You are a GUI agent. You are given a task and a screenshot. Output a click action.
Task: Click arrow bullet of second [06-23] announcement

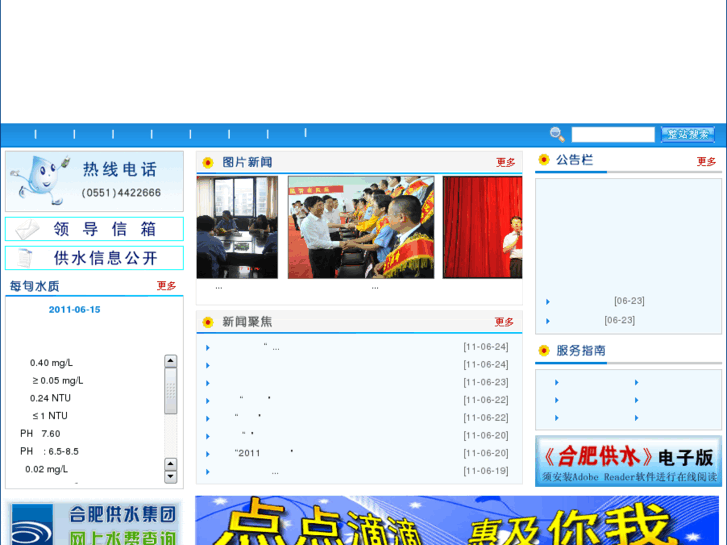(x=548, y=321)
